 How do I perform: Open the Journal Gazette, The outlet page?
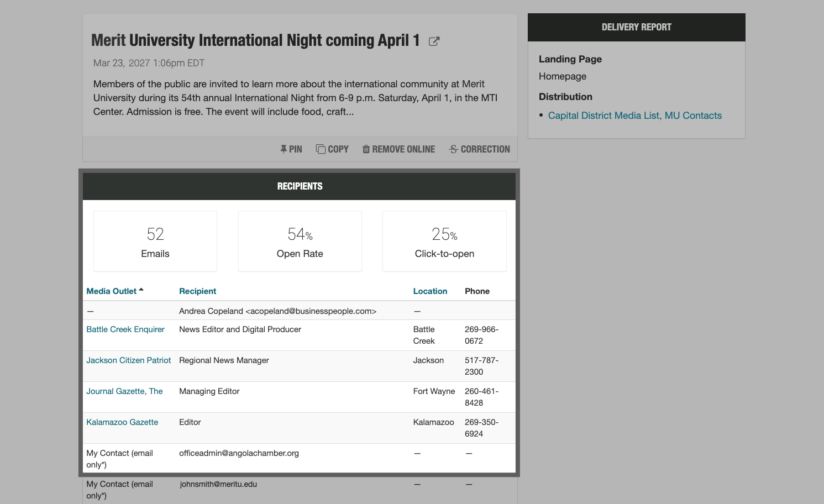click(124, 391)
